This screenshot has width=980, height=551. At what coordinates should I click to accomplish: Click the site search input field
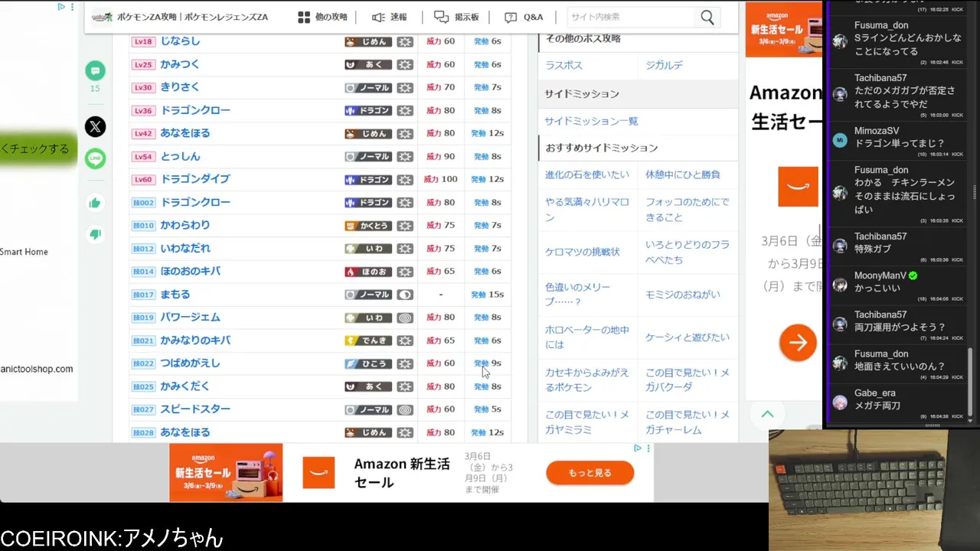[x=631, y=17]
